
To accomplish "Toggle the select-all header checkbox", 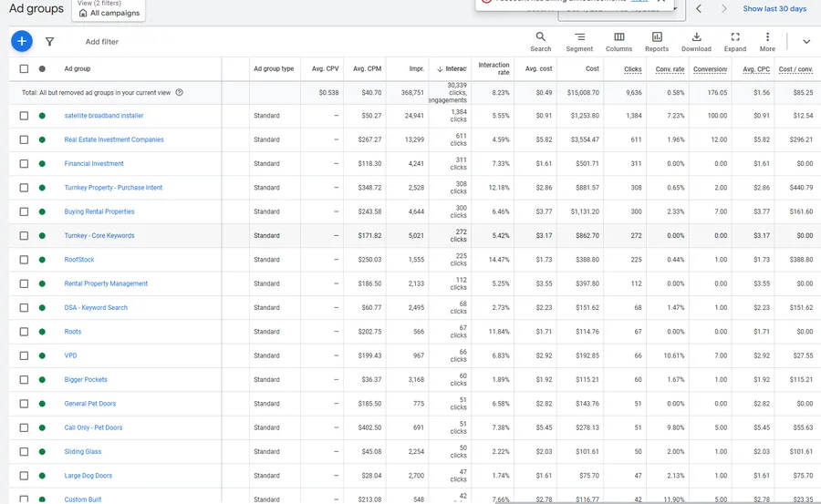I will tap(24, 68).
